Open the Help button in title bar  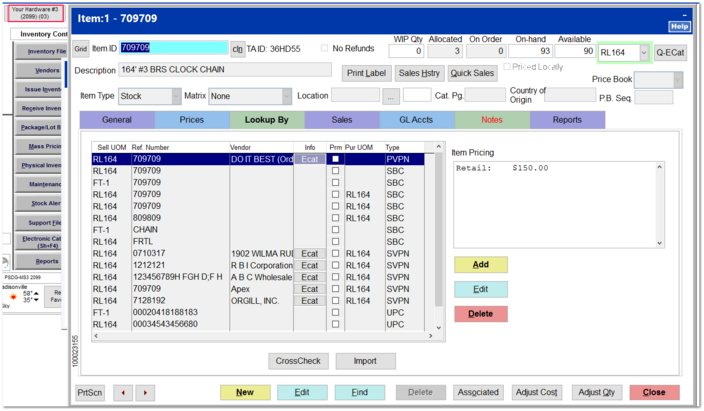(x=679, y=27)
